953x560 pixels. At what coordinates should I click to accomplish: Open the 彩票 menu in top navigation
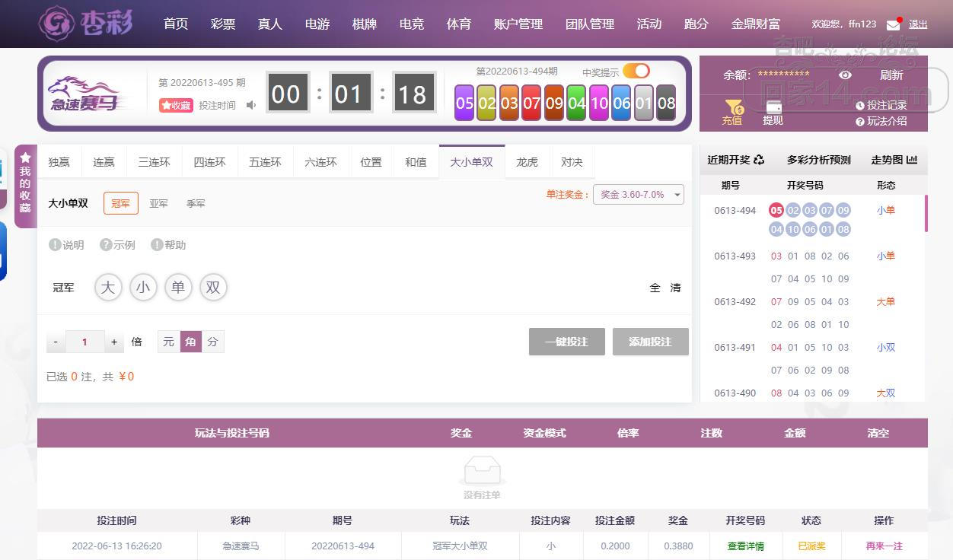223,24
